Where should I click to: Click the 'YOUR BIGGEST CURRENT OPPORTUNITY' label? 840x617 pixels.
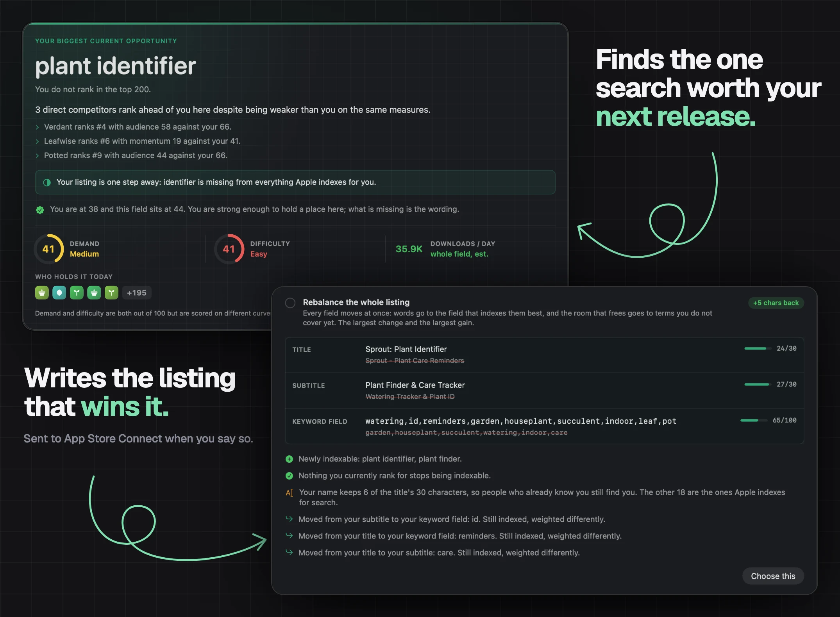pos(106,41)
